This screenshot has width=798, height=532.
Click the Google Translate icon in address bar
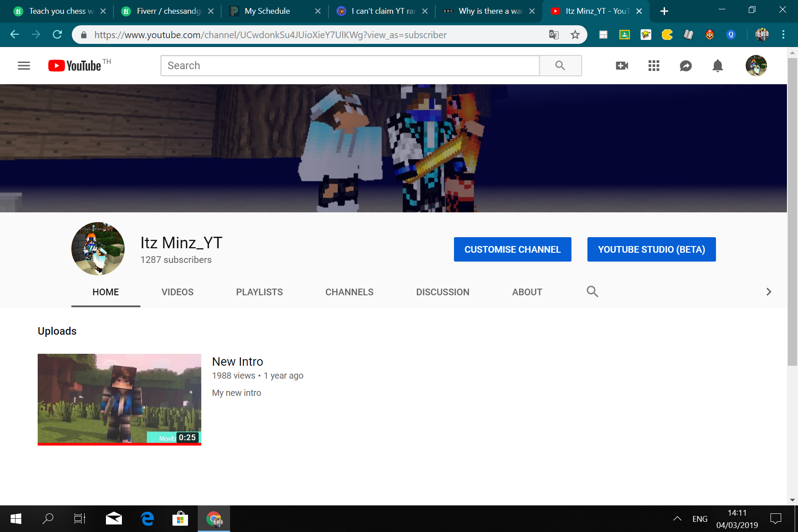pyautogui.click(x=554, y=35)
